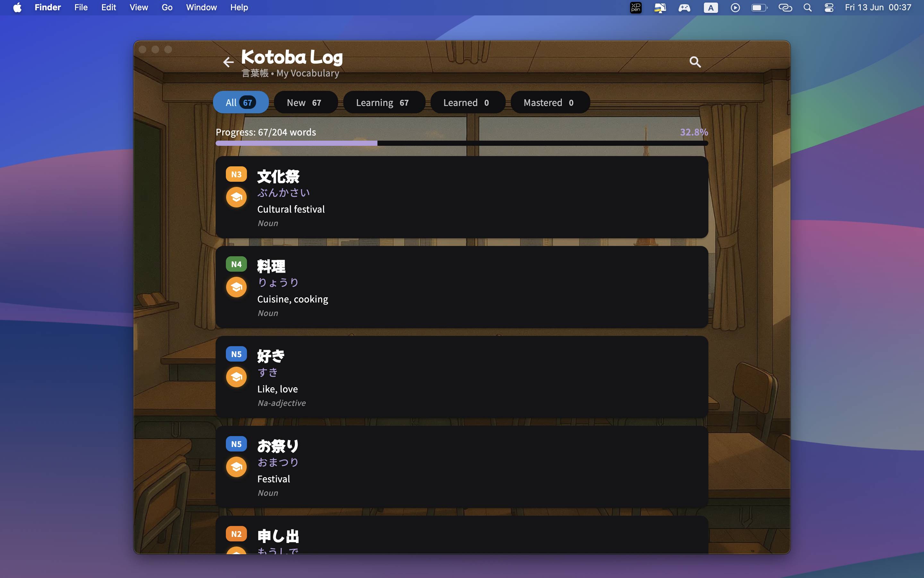The image size is (924, 578).
Task: Select the All filter tab
Action: point(241,102)
